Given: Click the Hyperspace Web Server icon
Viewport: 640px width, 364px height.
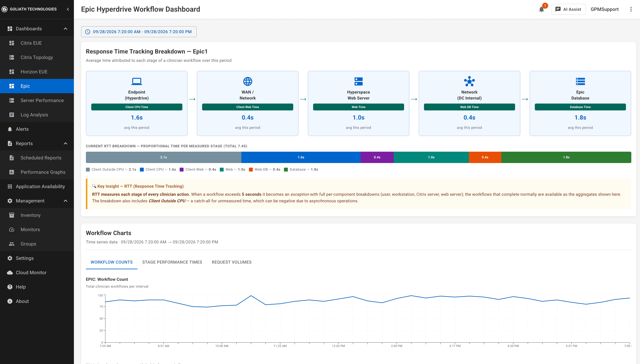Looking at the screenshot, I should 358,81.
